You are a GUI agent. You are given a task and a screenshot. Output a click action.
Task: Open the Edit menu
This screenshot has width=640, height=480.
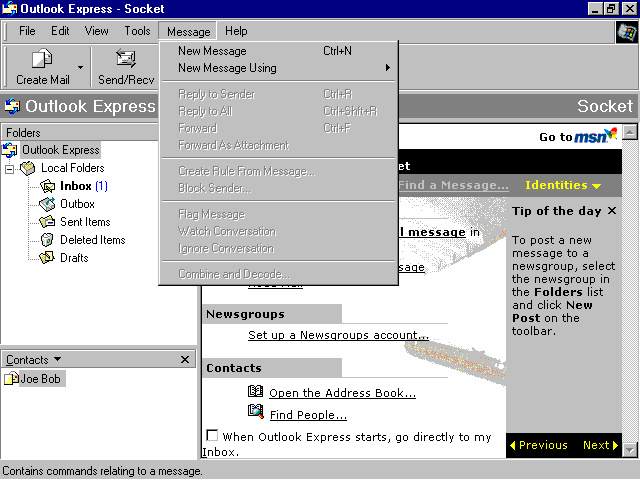coord(60,31)
